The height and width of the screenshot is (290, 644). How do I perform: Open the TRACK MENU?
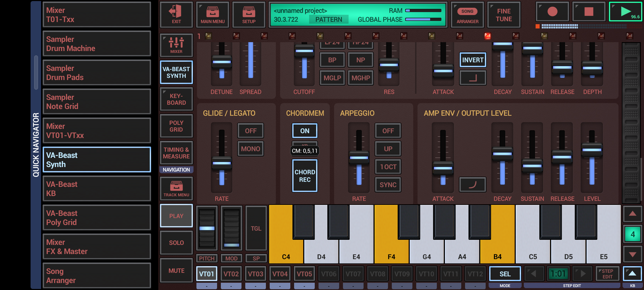point(176,189)
